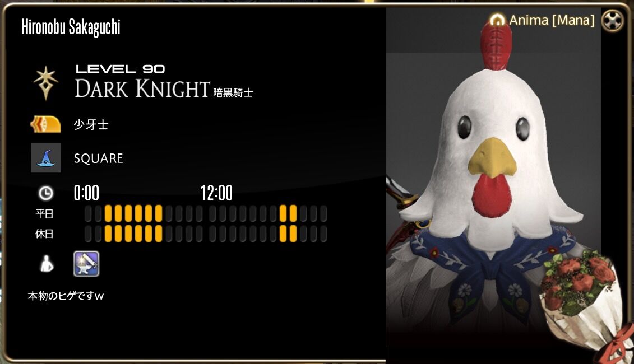Click the Anima [Mana] world label
Screen dimensions: 634x364
[552, 20]
